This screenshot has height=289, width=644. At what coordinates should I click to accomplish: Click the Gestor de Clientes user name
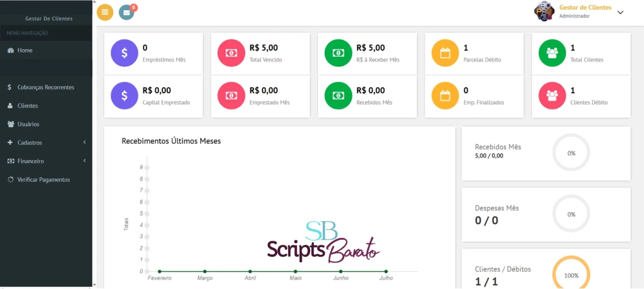click(x=585, y=7)
